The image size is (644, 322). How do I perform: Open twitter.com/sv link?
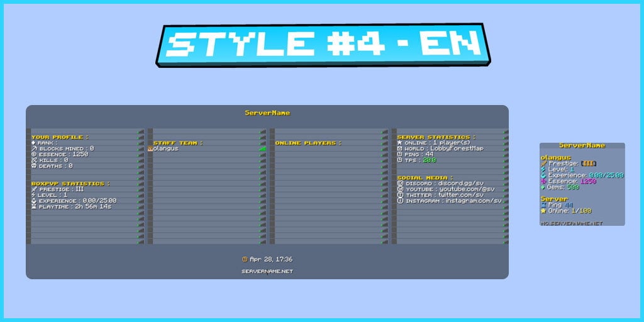tap(460, 195)
